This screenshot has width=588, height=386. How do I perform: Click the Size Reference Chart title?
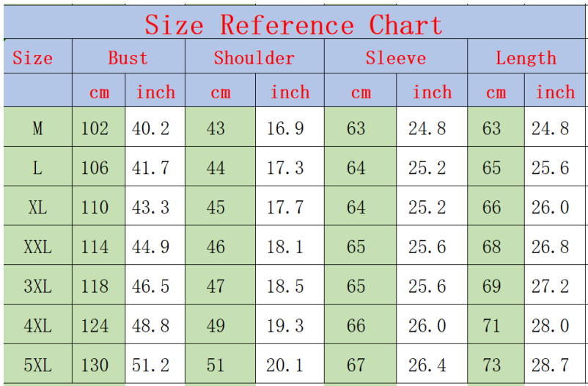[293, 25]
